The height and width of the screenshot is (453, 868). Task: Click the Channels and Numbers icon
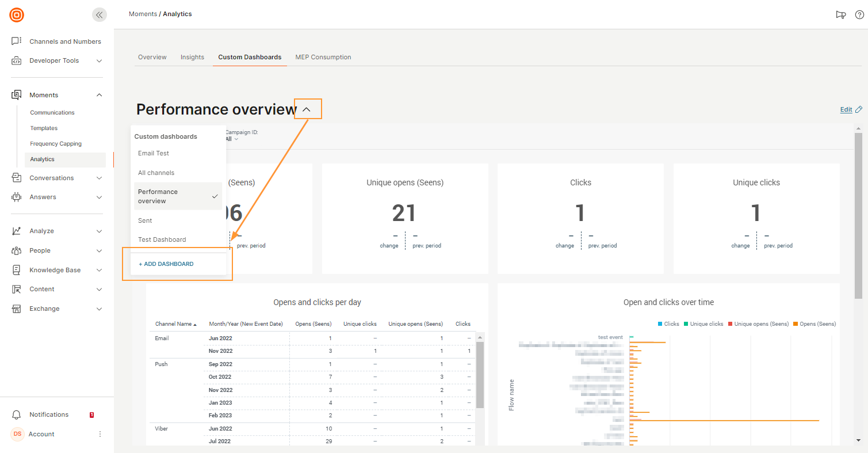(17, 41)
